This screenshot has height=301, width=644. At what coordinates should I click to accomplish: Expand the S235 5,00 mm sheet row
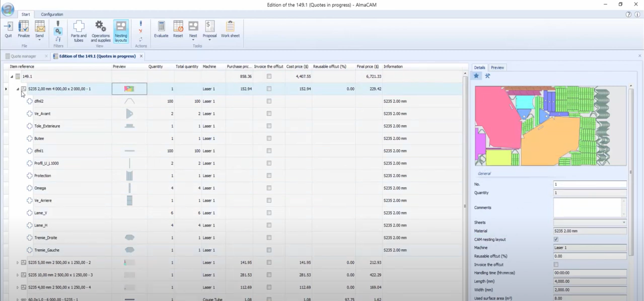[x=18, y=263]
